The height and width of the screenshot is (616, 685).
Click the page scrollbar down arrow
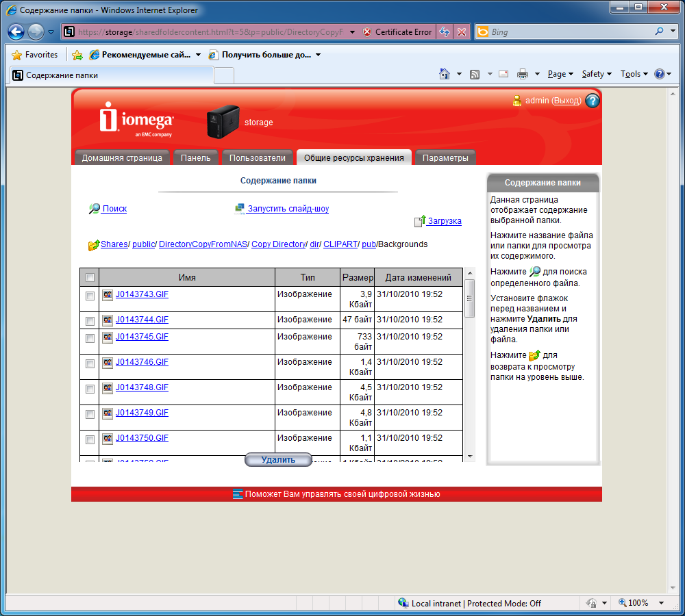673,588
